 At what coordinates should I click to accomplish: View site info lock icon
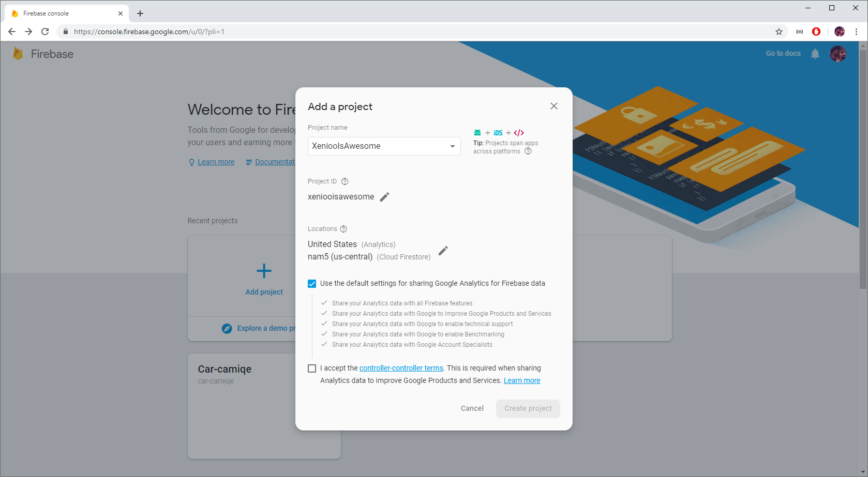point(66,32)
